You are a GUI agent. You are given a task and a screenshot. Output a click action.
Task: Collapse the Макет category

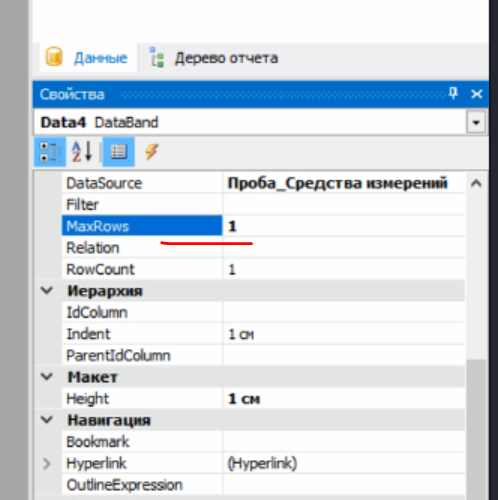tap(47, 377)
